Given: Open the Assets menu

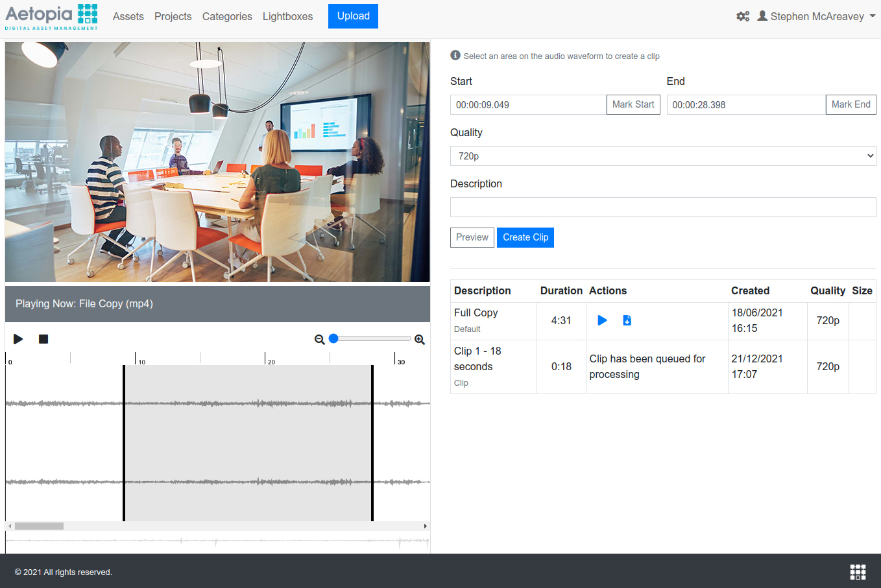Looking at the screenshot, I should (x=128, y=16).
